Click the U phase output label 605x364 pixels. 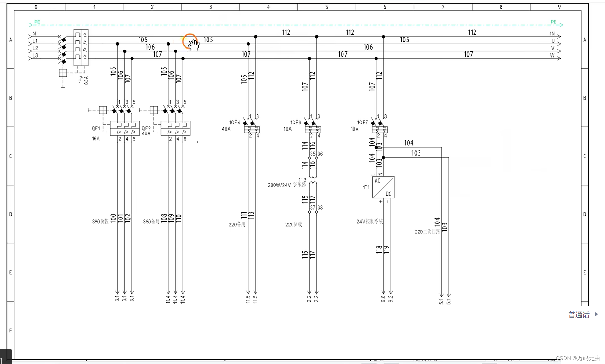(x=553, y=41)
